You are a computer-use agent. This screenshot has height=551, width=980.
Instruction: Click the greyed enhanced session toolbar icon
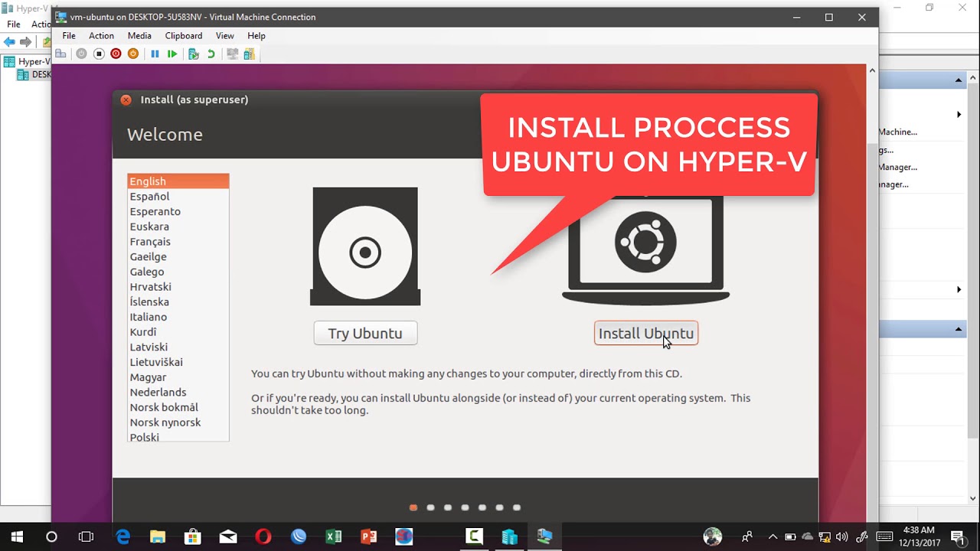tap(232, 54)
